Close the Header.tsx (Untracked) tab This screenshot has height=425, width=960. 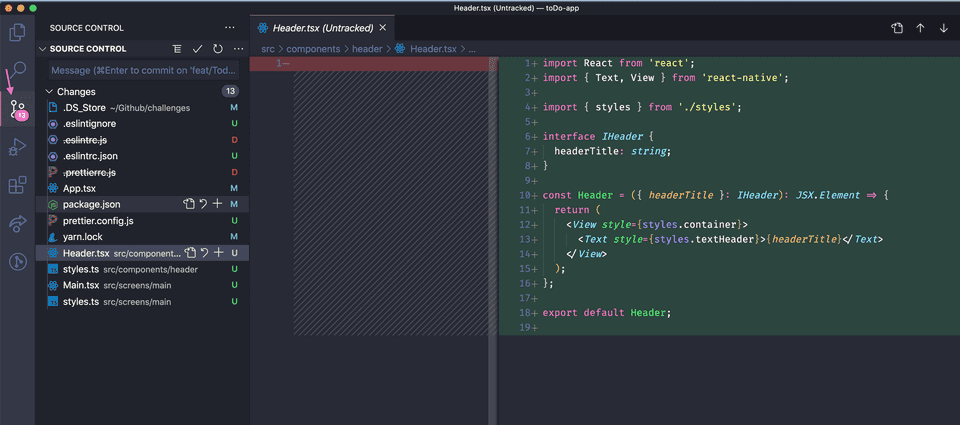coord(382,28)
